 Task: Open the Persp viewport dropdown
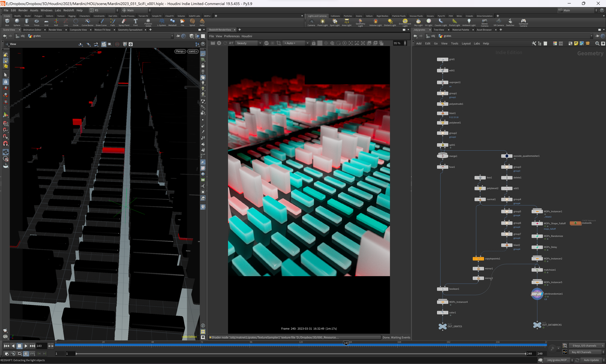click(x=180, y=51)
